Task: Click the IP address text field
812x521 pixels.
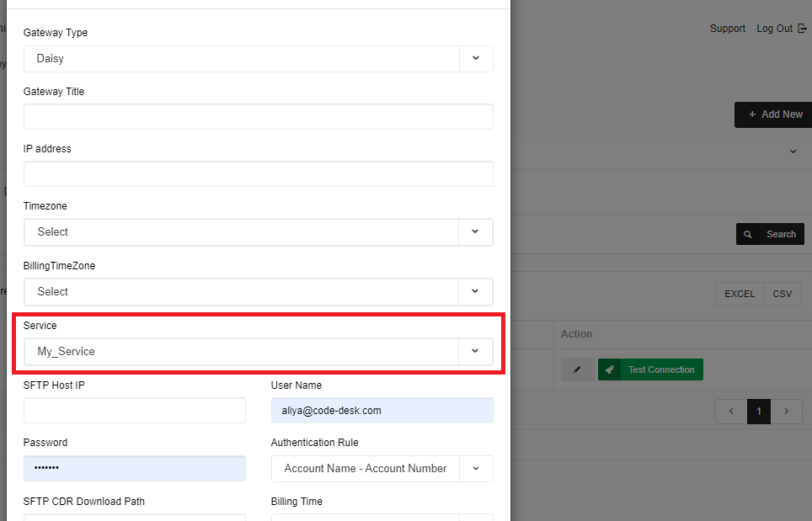Action: click(x=258, y=174)
